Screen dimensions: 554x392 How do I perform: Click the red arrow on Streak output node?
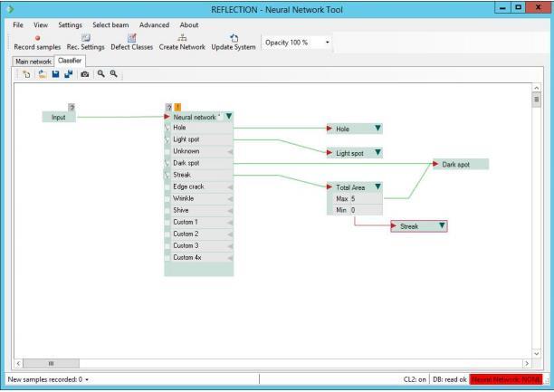[x=394, y=225]
